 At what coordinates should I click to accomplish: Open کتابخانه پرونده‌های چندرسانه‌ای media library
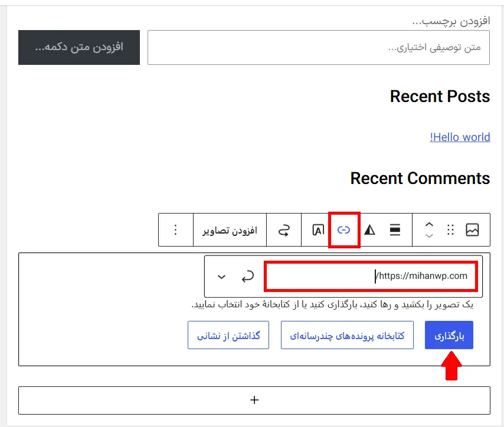[347, 335]
